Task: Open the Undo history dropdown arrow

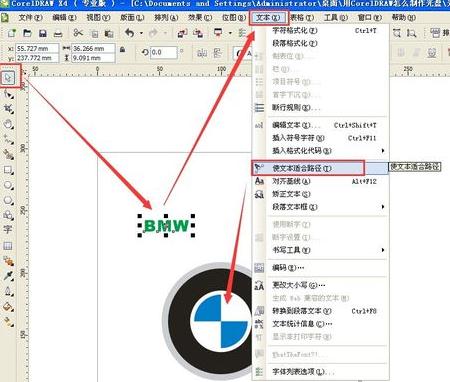Action: point(141,33)
